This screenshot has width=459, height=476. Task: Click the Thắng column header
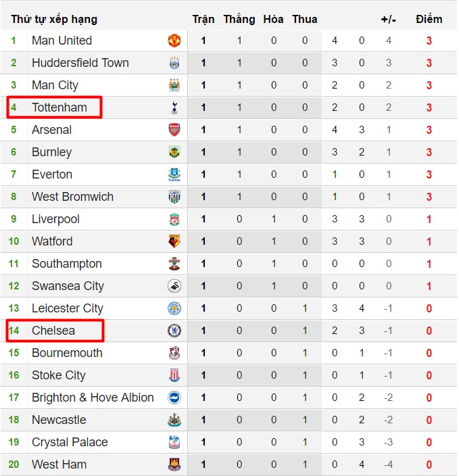(x=239, y=19)
